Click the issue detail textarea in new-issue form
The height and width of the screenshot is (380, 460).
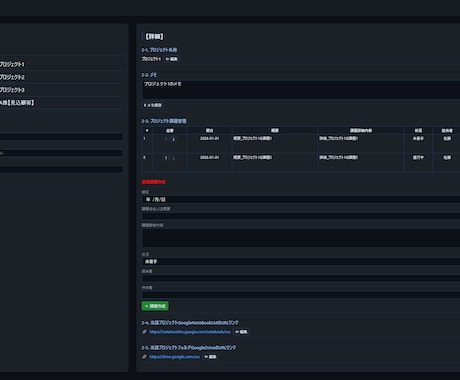(301, 238)
